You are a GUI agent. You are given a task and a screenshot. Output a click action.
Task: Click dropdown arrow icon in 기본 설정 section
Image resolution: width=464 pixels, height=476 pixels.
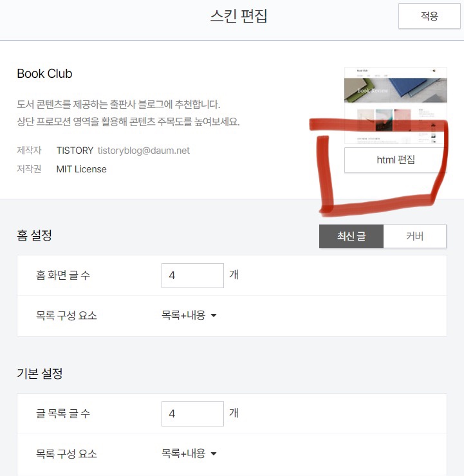[214, 453]
